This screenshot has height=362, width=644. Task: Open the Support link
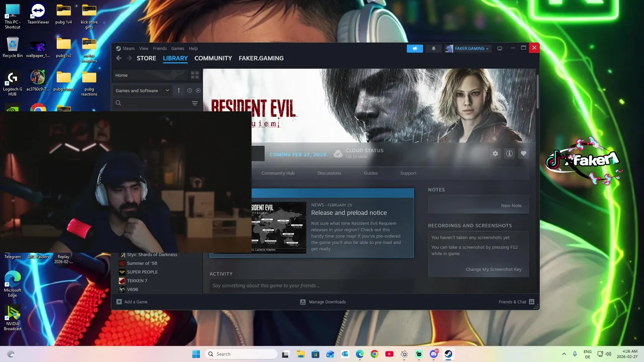pos(408,173)
